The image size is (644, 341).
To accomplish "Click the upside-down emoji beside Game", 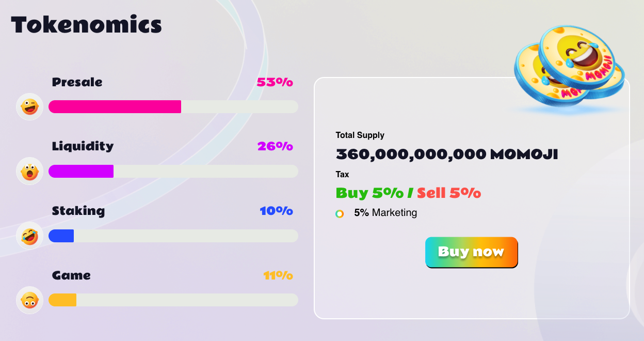I will coord(29,300).
